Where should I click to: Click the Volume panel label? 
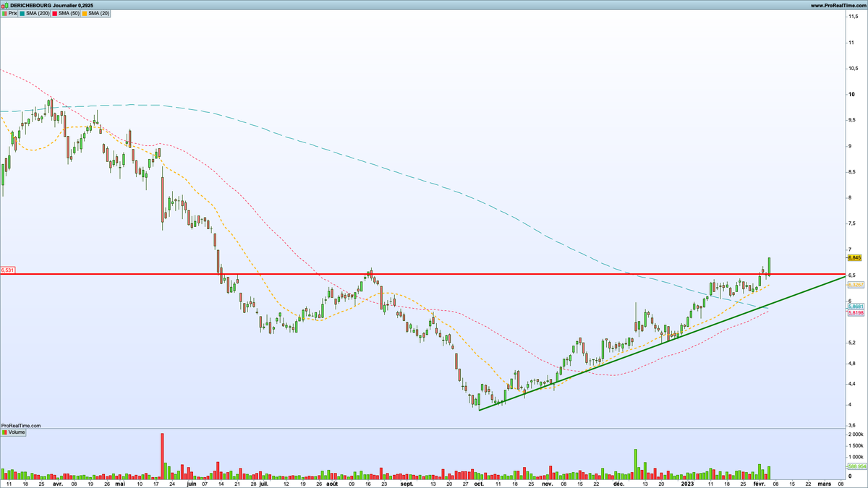pos(14,432)
